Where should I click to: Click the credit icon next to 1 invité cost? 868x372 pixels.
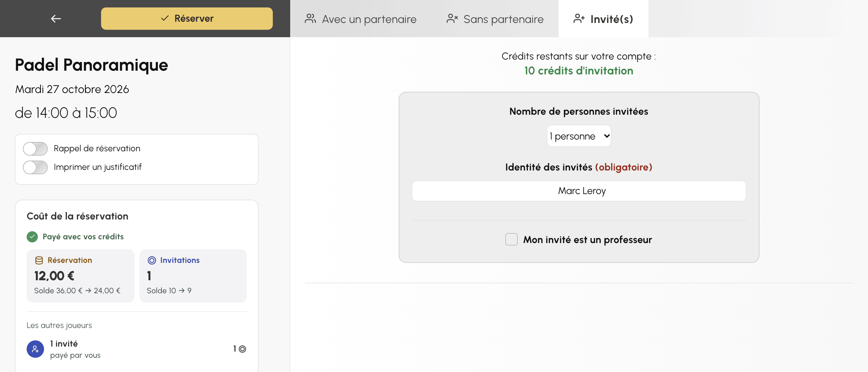coord(242,349)
